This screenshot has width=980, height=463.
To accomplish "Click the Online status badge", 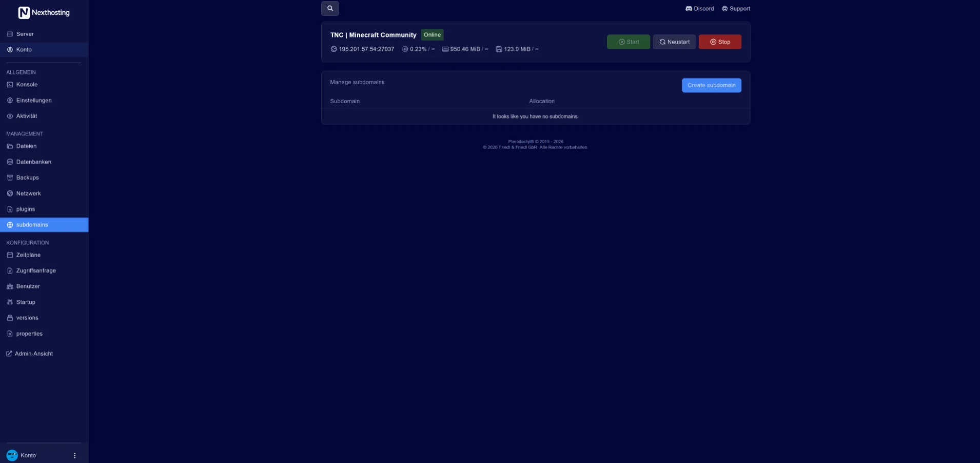I will (x=432, y=35).
